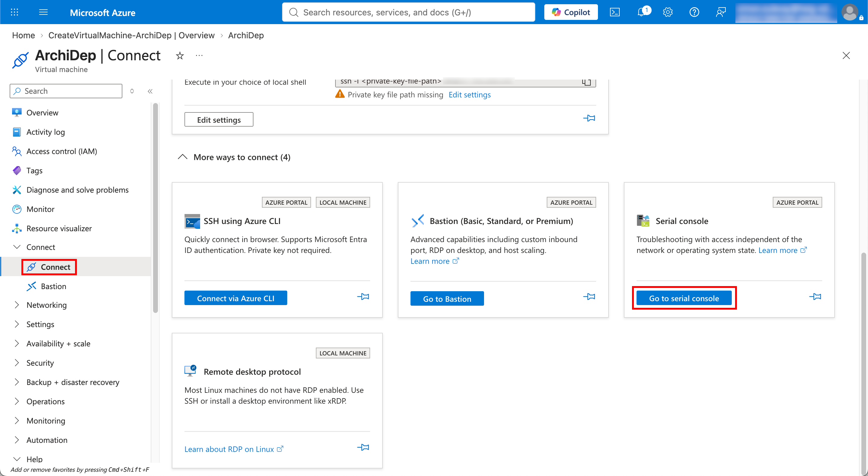
Task: Open Cloud Shell from the top bar
Action: (615, 12)
